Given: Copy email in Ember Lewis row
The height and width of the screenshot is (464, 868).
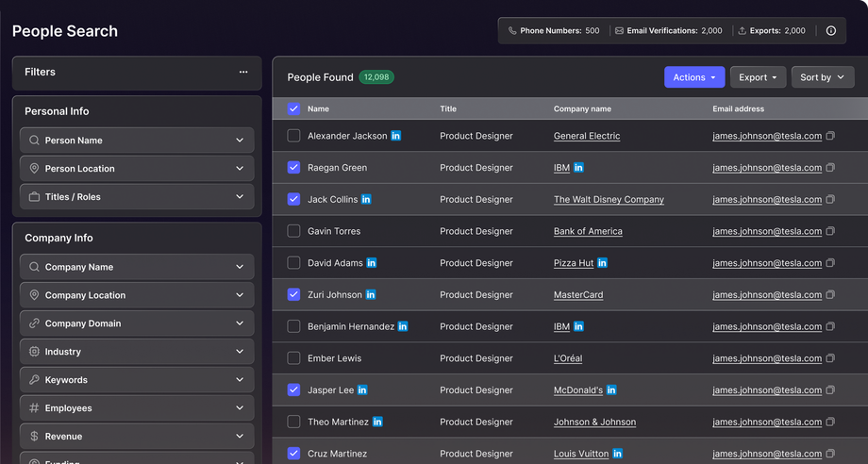Looking at the screenshot, I should click(830, 358).
